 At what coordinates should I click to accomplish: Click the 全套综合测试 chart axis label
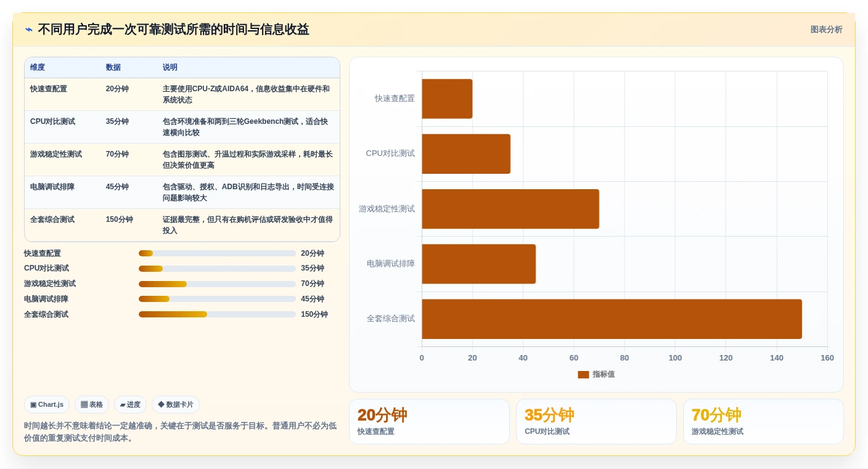[x=391, y=319]
